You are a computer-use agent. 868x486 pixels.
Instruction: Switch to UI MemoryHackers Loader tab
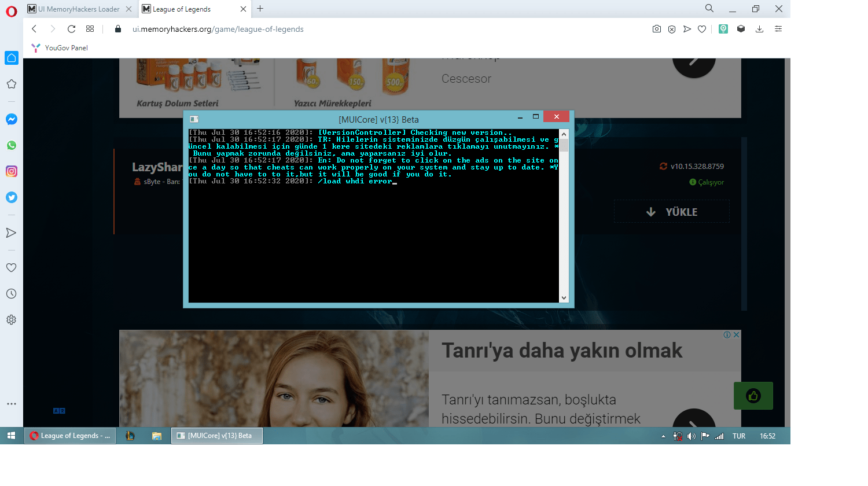[79, 9]
